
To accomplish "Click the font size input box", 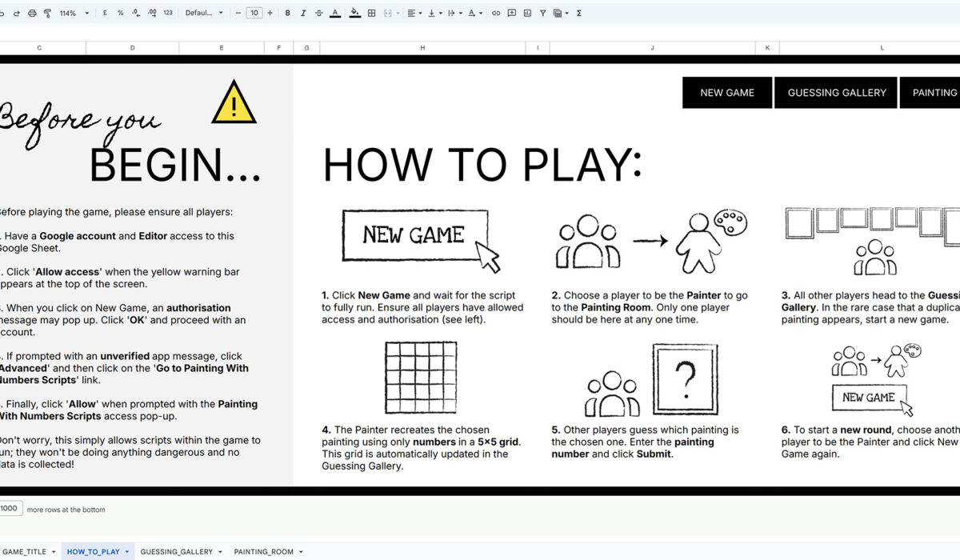I will coord(254,14).
